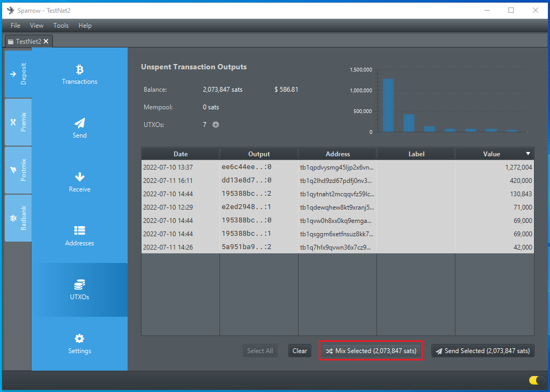
Task: Toggle the connection switch in status bar
Action: (x=536, y=380)
